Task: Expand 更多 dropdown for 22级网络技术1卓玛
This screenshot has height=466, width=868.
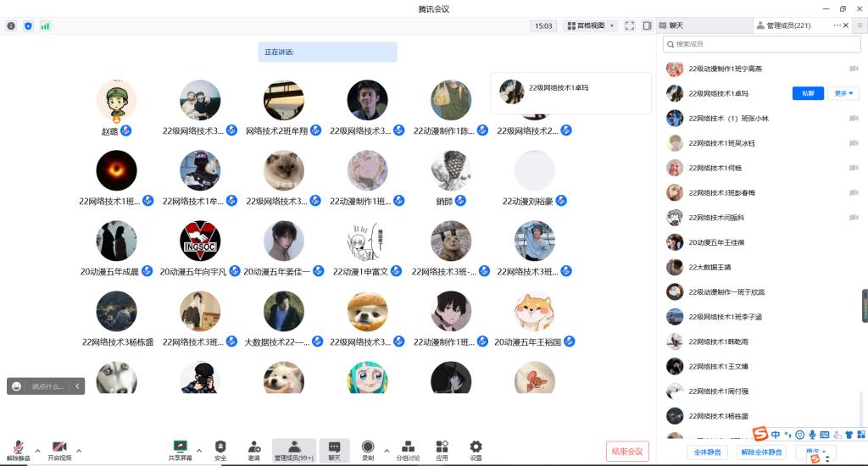Action: tap(844, 93)
